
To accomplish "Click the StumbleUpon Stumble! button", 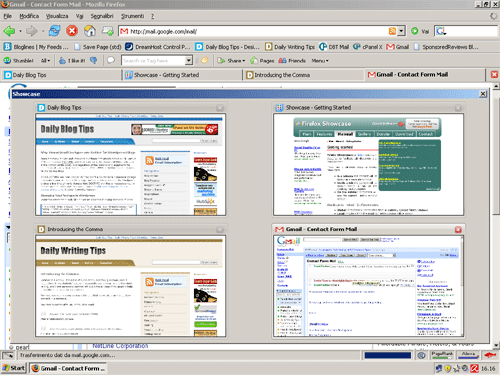I will [18, 61].
